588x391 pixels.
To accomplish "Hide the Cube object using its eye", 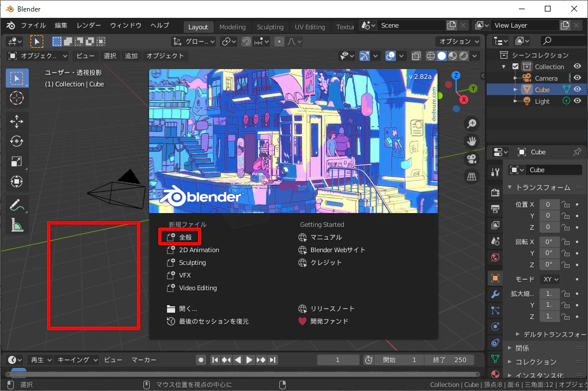I will [578, 90].
